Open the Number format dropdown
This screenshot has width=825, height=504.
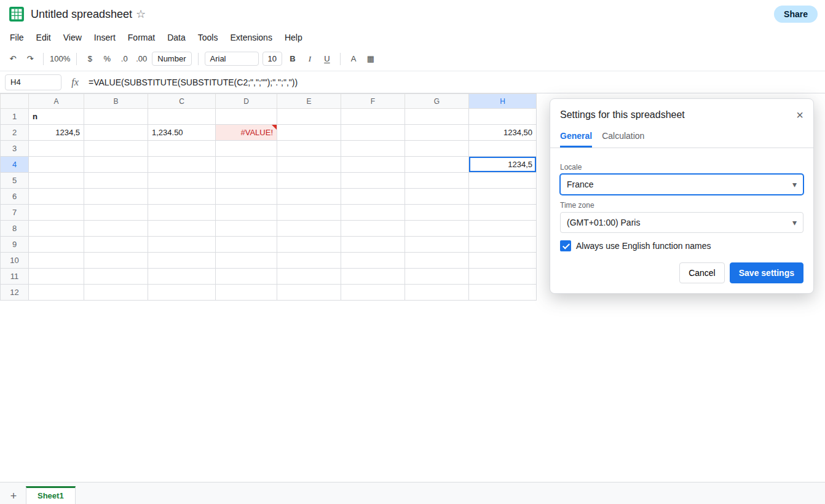(172, 59)
